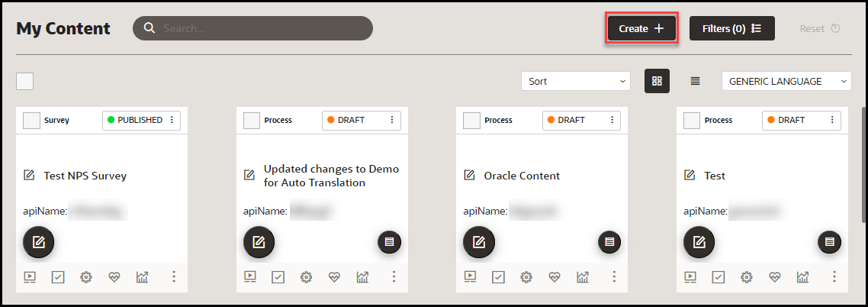Click rename icon beside Updated changes to Demo title
Image resolution: width=868 pixels, height=307 pixels.
[249, 175]
